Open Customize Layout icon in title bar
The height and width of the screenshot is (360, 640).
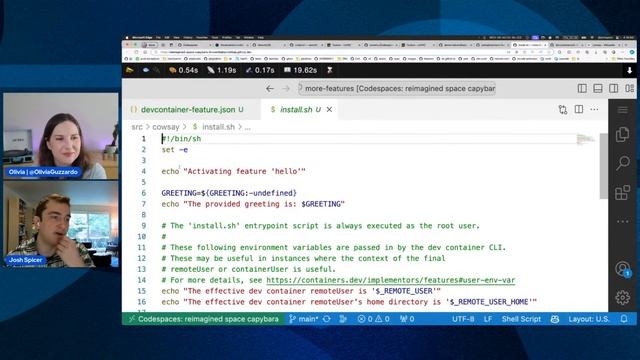point(629,89)
